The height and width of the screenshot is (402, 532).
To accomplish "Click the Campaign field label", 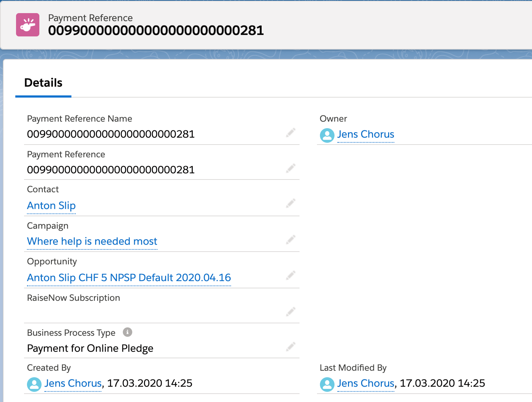I will tap(47, 226).
